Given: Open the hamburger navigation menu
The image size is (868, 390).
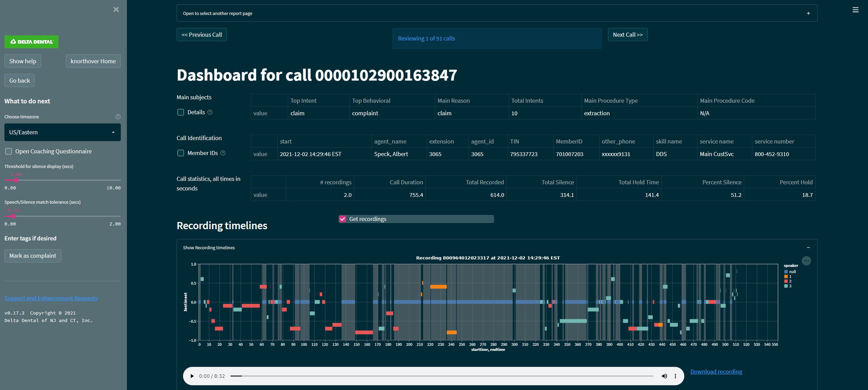Looking at the screenshot, I should pyautogui.click(x=855, y=10).
